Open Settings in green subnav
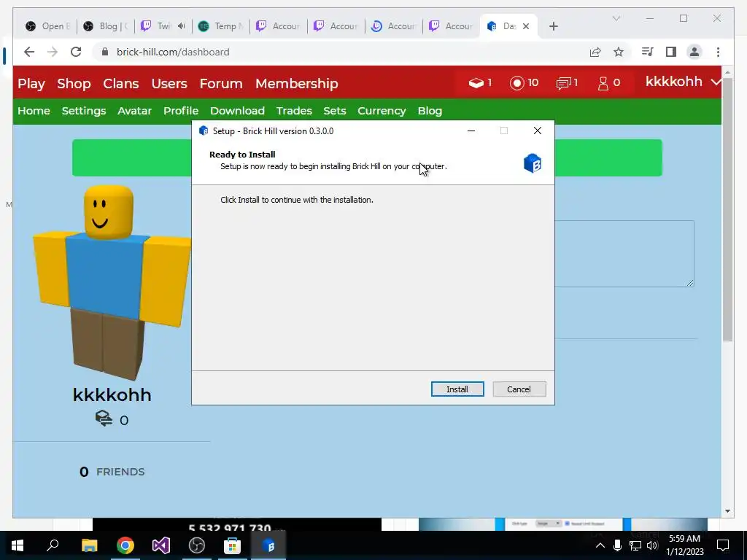The height and width of the screenshot is (560, 747). tap(84, 111)
